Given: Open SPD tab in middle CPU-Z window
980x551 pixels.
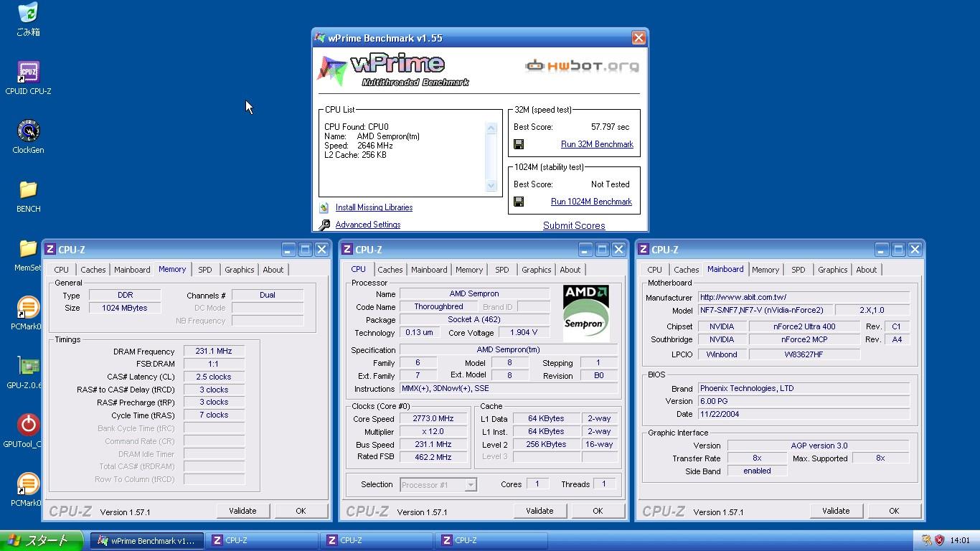Looking at the screenshot, I should pos(502,270).
